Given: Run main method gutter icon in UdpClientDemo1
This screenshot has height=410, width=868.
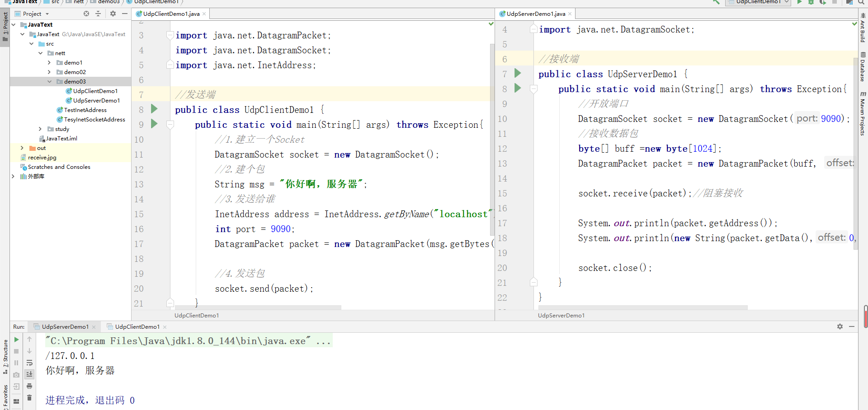Looking at the screenshot, I should point(154,124).
